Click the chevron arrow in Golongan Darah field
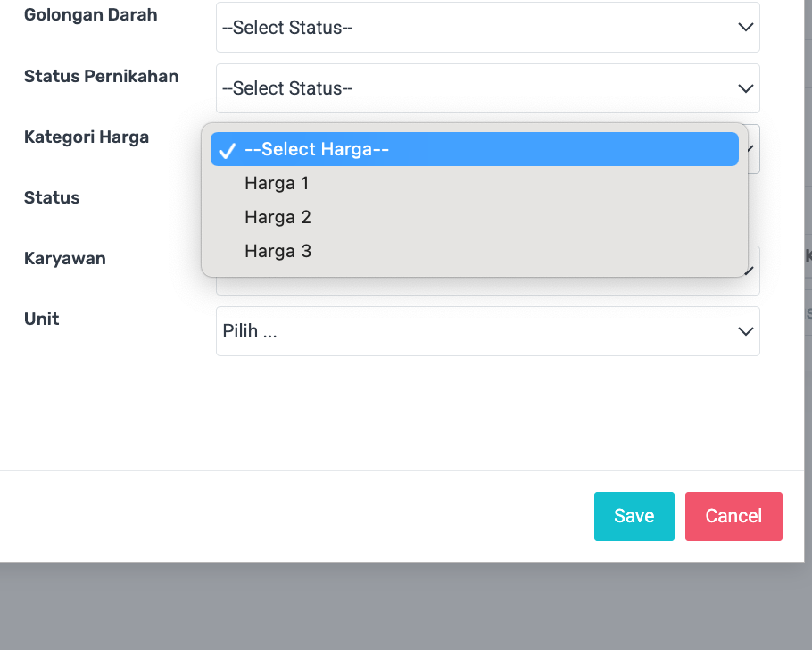Screen dimensions: 812x650 coord(746,28)
